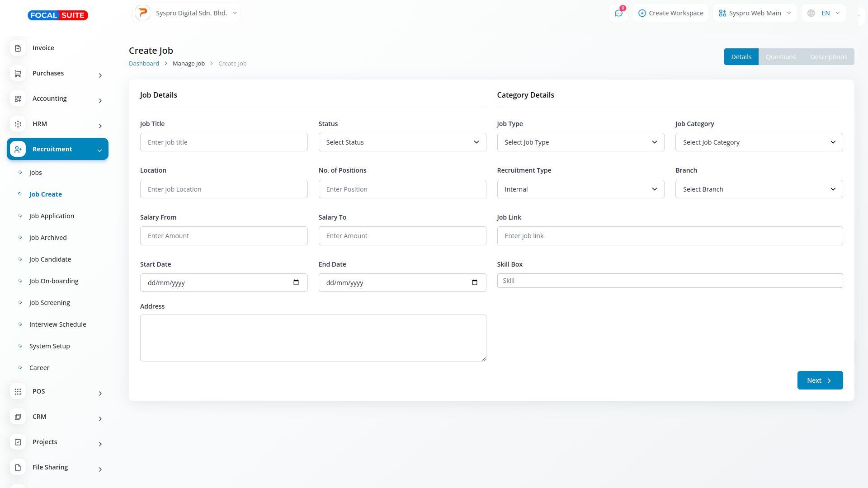Switch to the Questions tab
The width and height of the screenshot is (868, 488).
click(780, 57)
